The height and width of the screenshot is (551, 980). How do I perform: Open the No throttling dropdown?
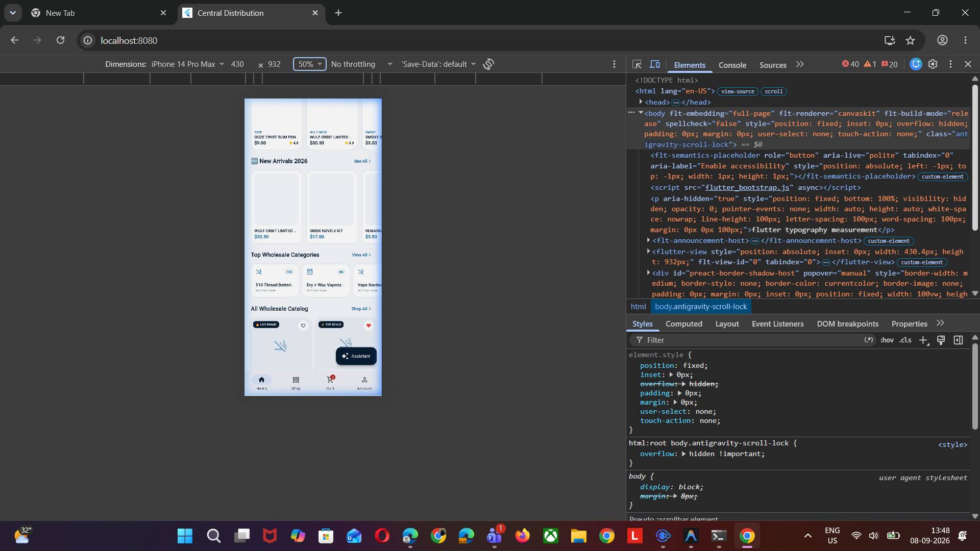(361, 64)
